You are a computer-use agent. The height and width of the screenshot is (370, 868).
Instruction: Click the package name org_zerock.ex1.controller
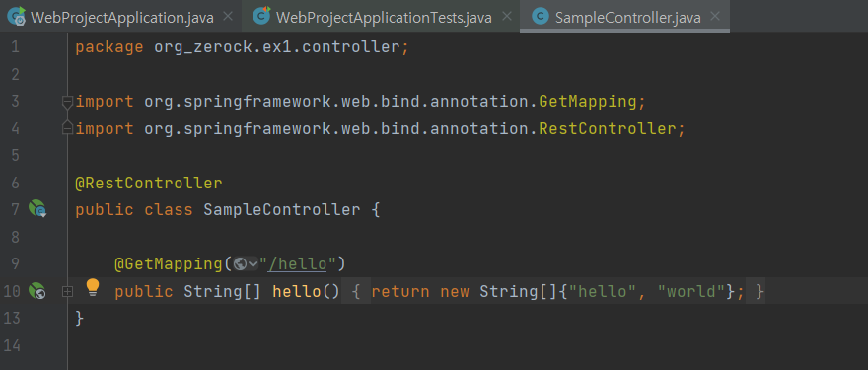point(277,47)
